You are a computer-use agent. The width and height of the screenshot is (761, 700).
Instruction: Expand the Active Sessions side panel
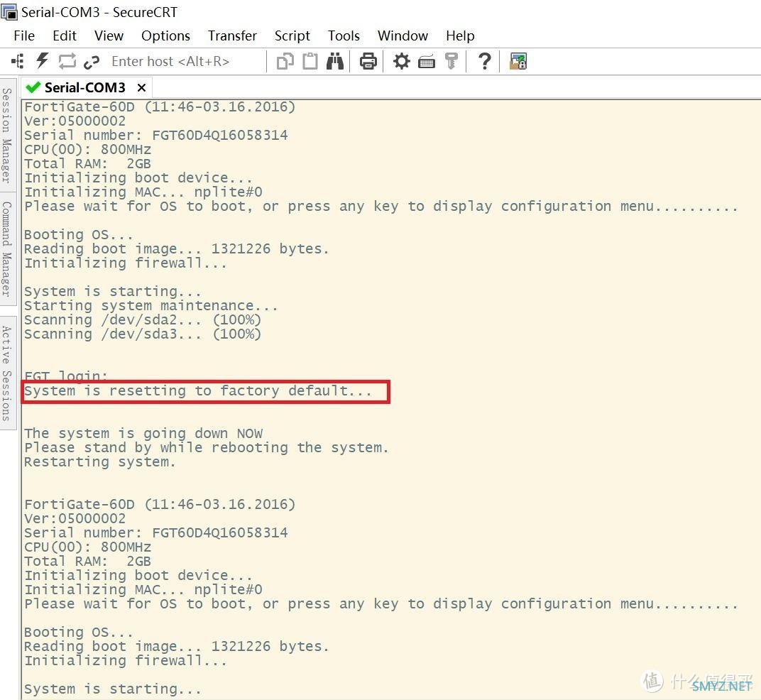pyautogui.click(x=6, y=373)
